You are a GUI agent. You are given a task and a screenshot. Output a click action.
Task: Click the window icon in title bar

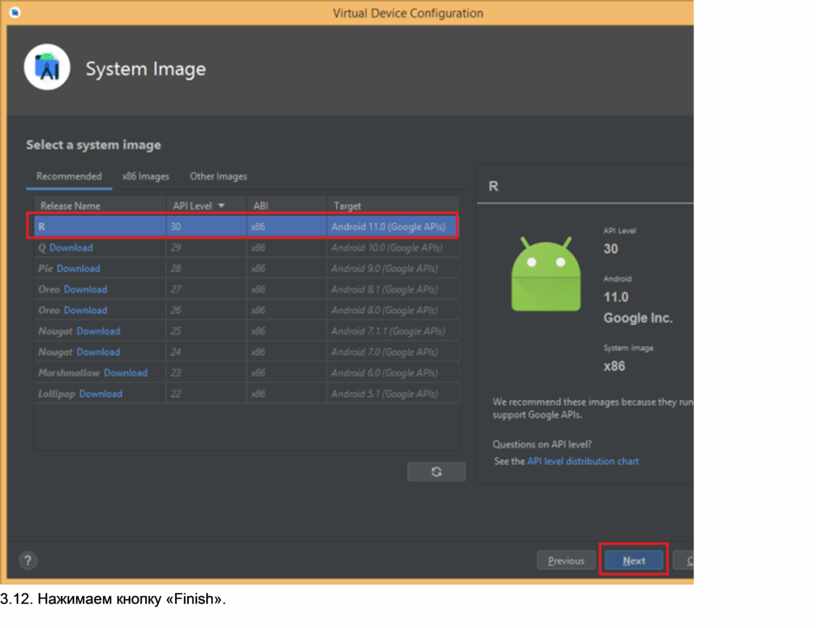[14, 13]
